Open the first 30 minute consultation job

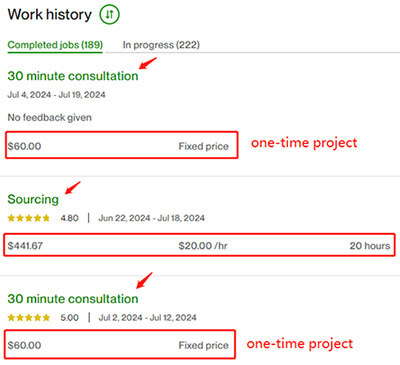coord(73,76)
